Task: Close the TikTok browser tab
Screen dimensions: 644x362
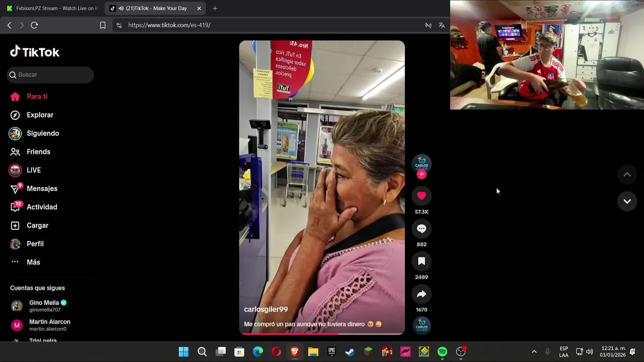Action: [199, 8]
